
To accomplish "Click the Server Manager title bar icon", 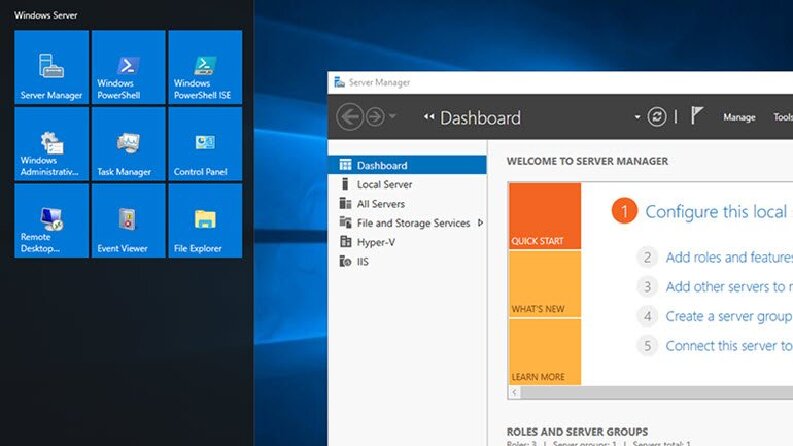I will (339, 82).
